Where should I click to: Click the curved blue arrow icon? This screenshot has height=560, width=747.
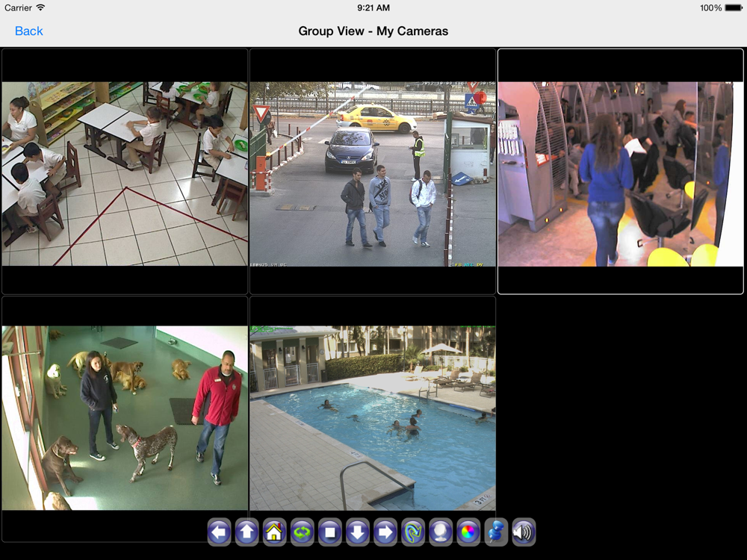[x=412, y=532]
